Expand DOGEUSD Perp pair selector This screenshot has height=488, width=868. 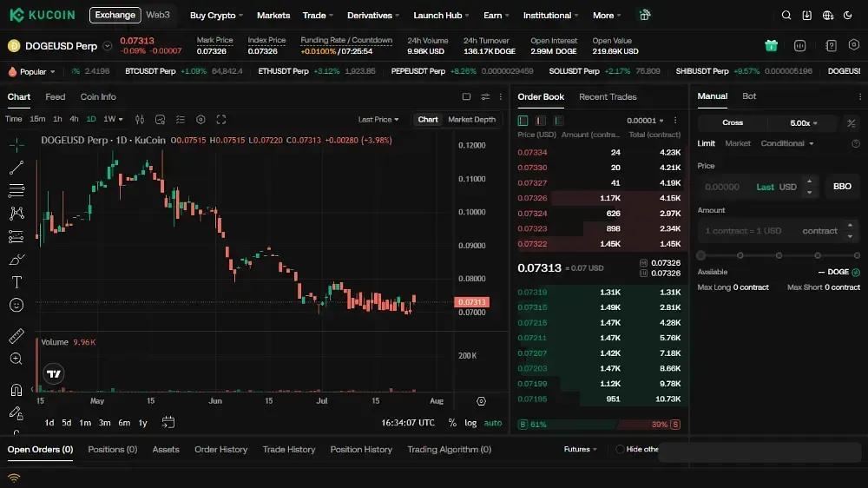(108, 46)
